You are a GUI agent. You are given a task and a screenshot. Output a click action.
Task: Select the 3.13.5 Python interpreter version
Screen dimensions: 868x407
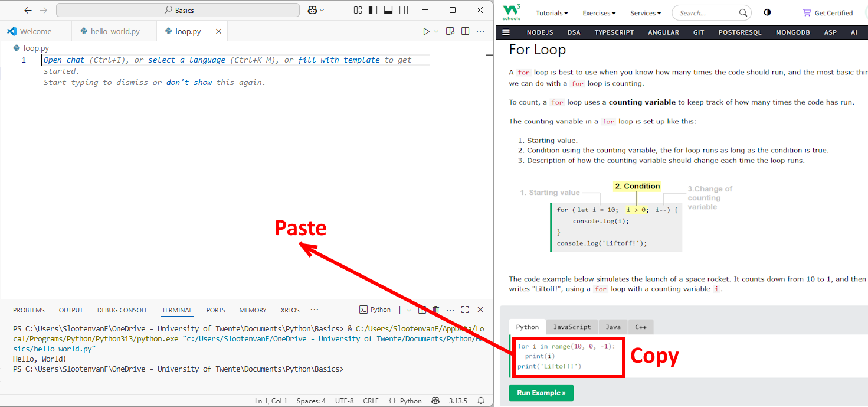click(458, 401)
